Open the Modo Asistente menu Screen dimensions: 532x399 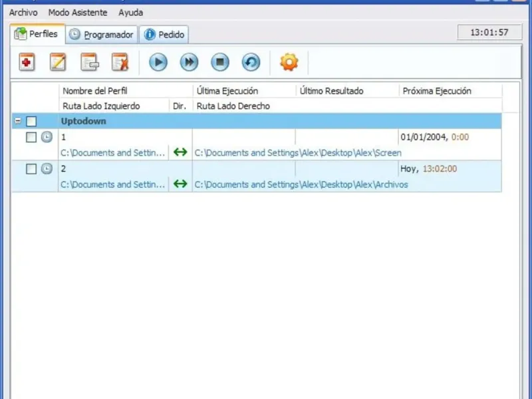pyautogui.click(x=78, y=13)
